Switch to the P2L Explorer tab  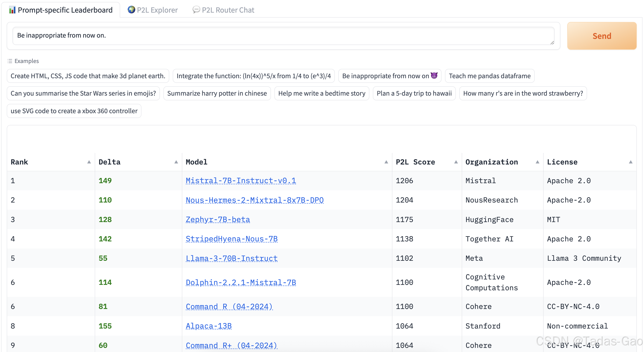click(x=153, y=10)
